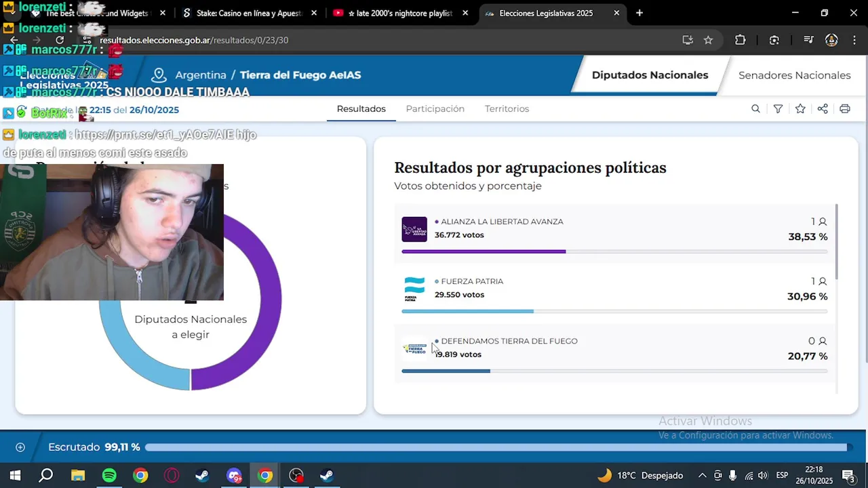868x488 pixels.
Task: Click Defendamos Tierra del Fuego logo
Action: coord(414,348)
